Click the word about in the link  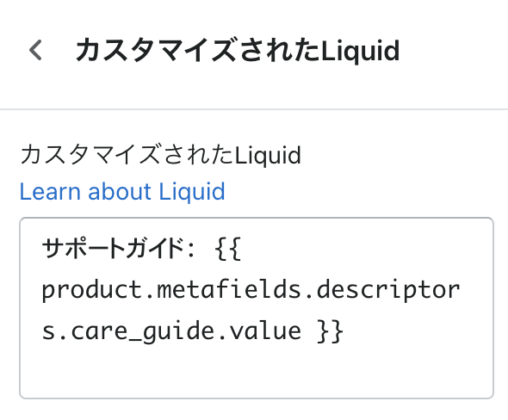click(x=120, y=191)
